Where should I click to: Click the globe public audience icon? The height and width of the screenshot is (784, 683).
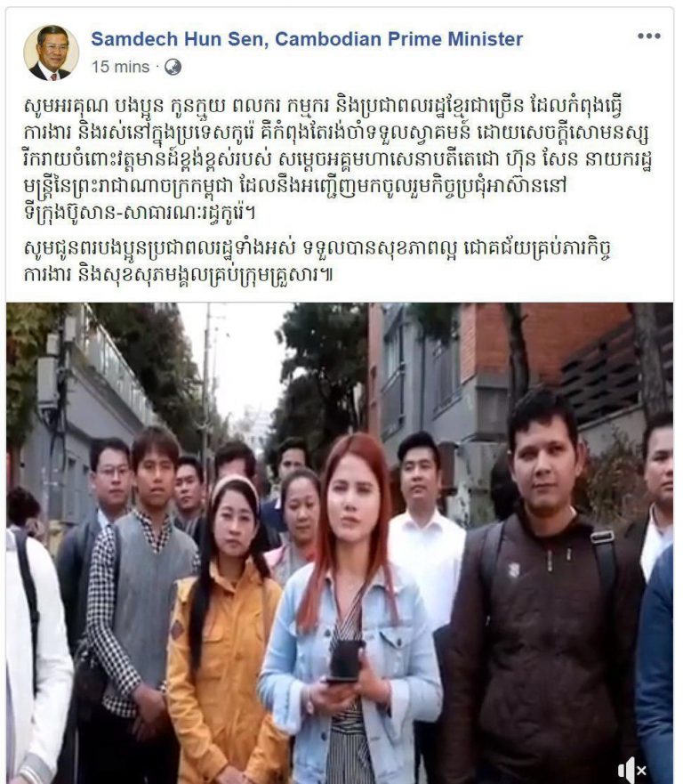click(173, 67)
